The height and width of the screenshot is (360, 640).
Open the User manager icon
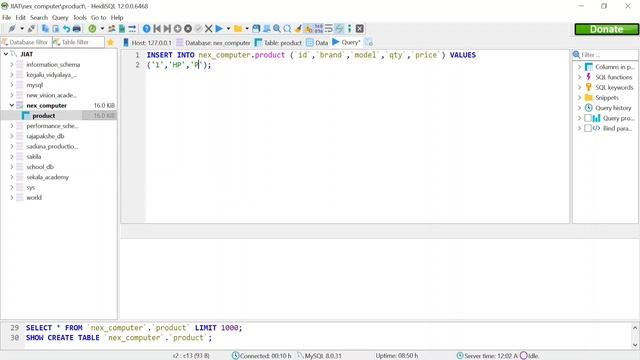pos(111,29)
